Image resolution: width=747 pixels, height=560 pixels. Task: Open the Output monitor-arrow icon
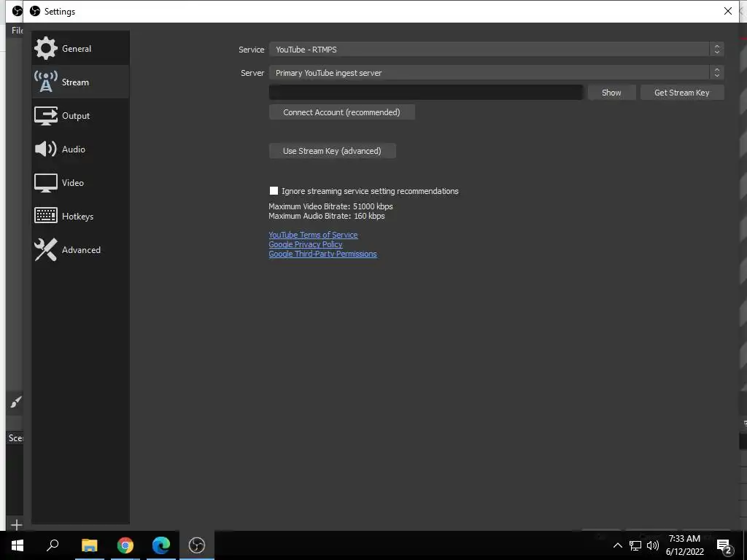[46, 115]
